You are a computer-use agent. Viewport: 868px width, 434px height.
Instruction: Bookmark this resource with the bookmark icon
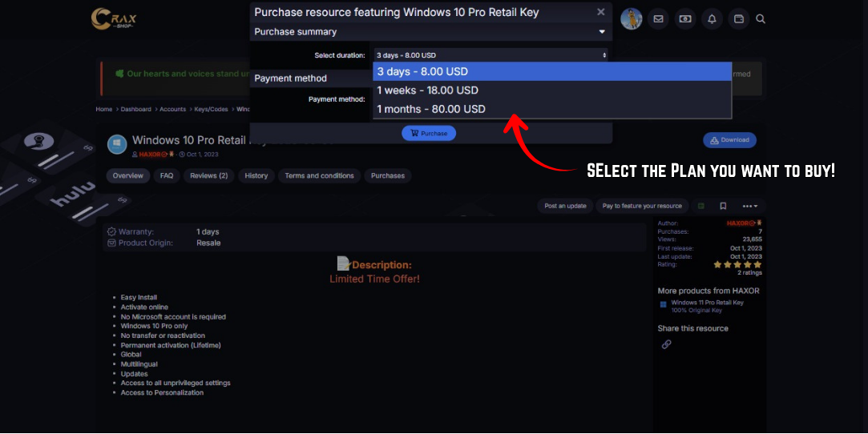tap(723, 206)
